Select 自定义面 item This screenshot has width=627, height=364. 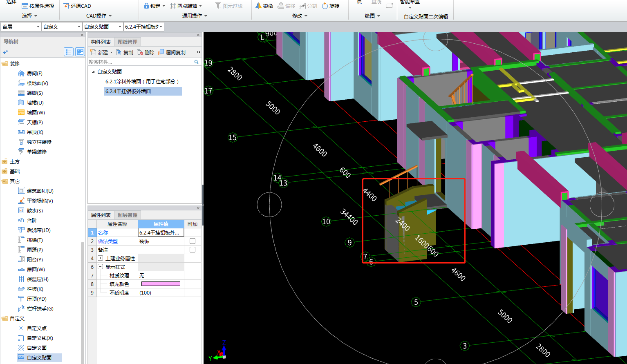coord(32,348)
